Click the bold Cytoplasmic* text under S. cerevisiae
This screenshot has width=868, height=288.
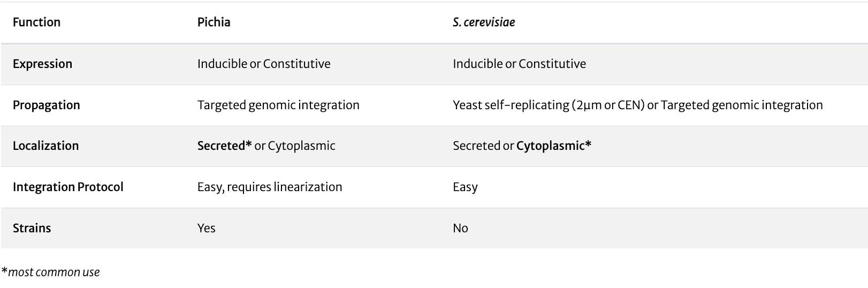pyautogui.click(x=554, y=146)
